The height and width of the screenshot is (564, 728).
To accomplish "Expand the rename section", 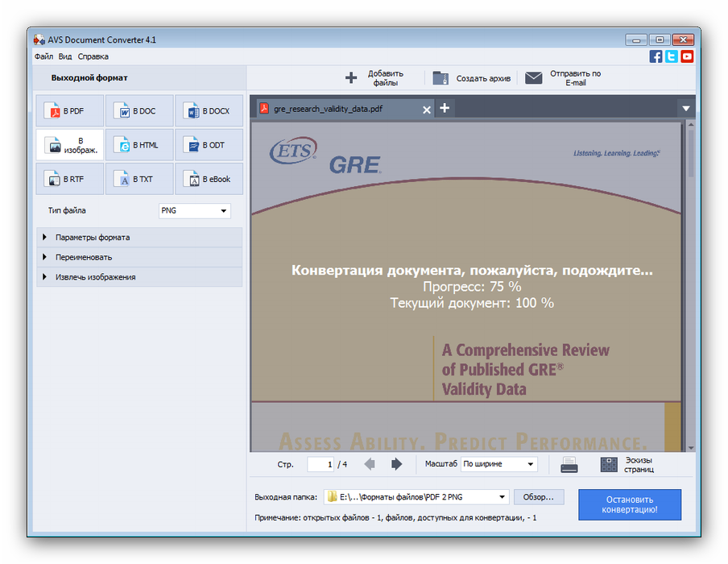I will point(139,257).
